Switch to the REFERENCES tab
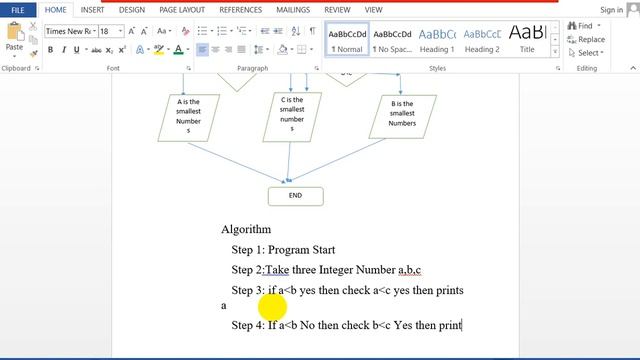 [x=241, y=10]
